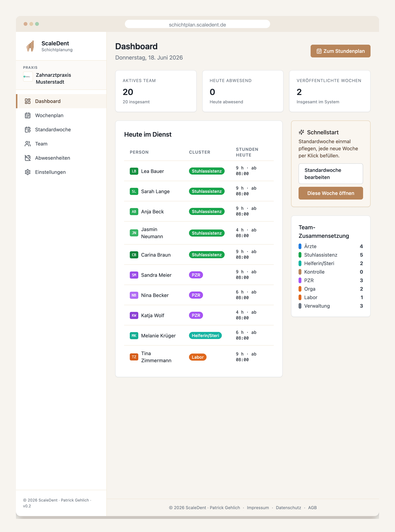Open the Wochenplan menu item
The height and width of the screenshot is (532, 395).
61,115
